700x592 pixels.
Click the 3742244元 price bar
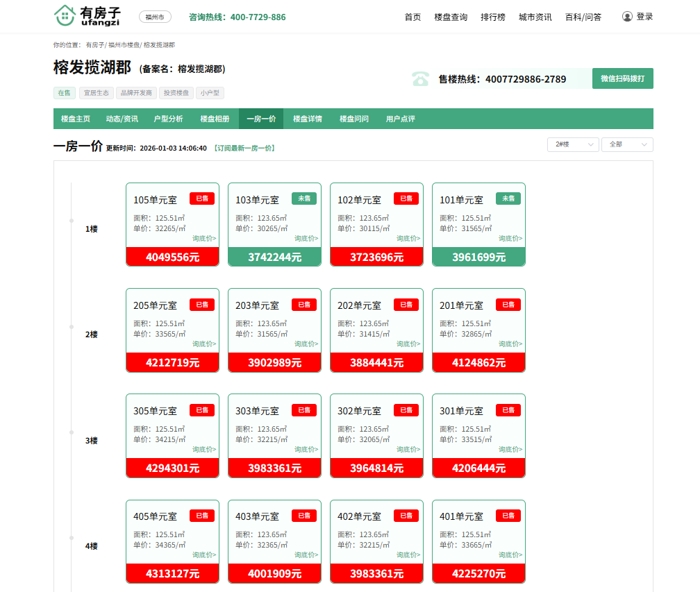coord(274,257)
